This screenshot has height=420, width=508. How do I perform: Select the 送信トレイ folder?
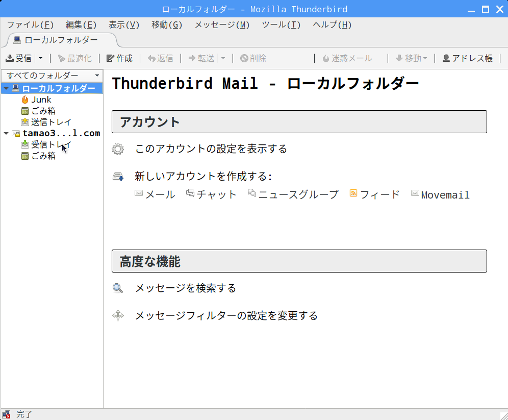51,122
